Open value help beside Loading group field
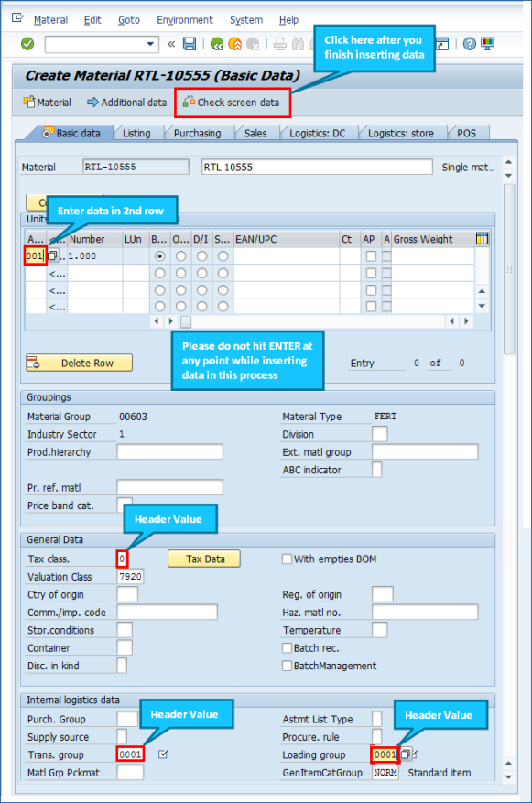This screenshot has height=803, width=532. [x=405, y=754]
